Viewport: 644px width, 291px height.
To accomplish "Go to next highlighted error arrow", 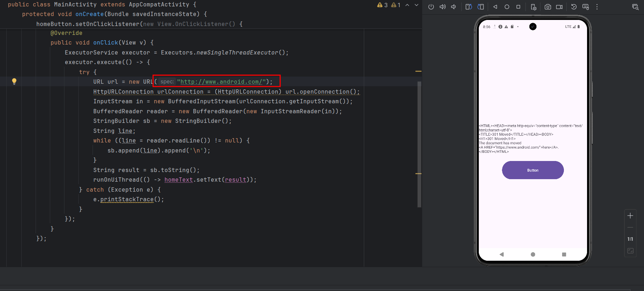I will (417, 5).
